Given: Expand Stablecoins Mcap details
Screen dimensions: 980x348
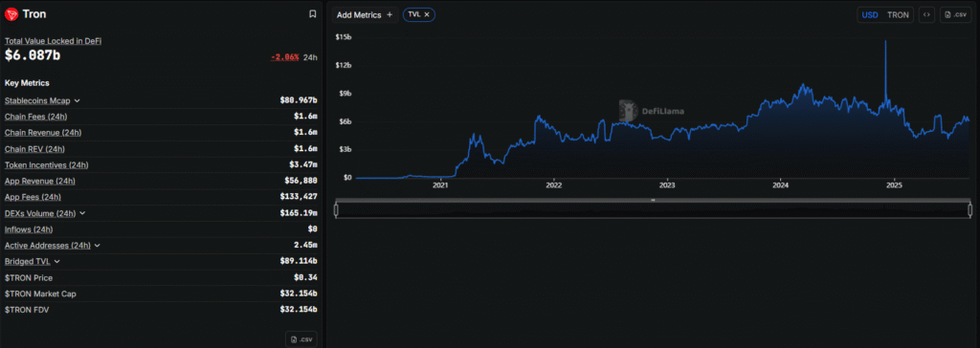Looking at the screenshot, I should [78, 100].
